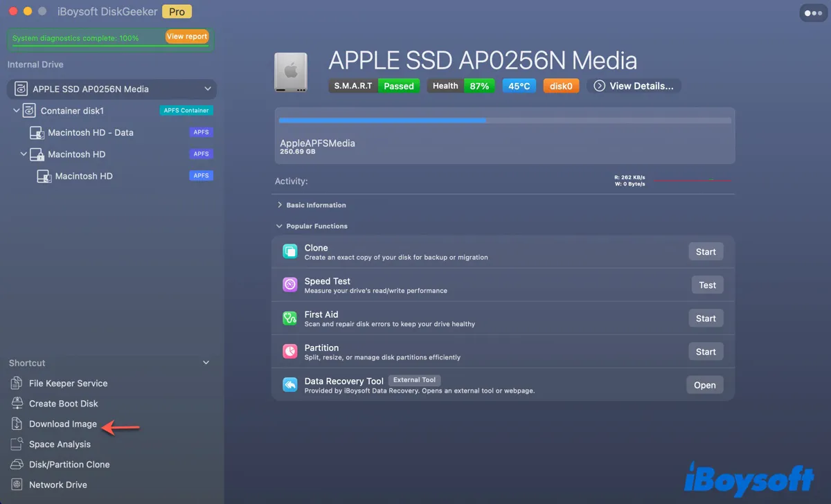
Task: Click the View report button
Action: pos(187,37)
